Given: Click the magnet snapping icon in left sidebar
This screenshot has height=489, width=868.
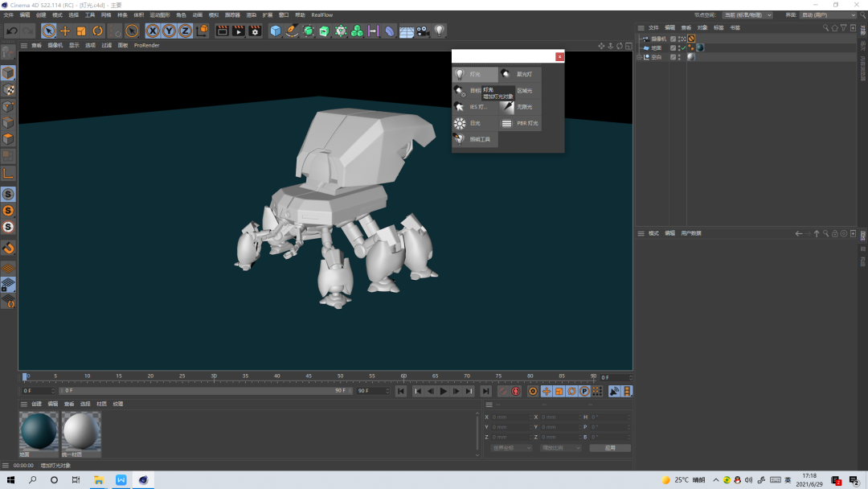Looking at the screenshot, I should click(x=8, y=248).
